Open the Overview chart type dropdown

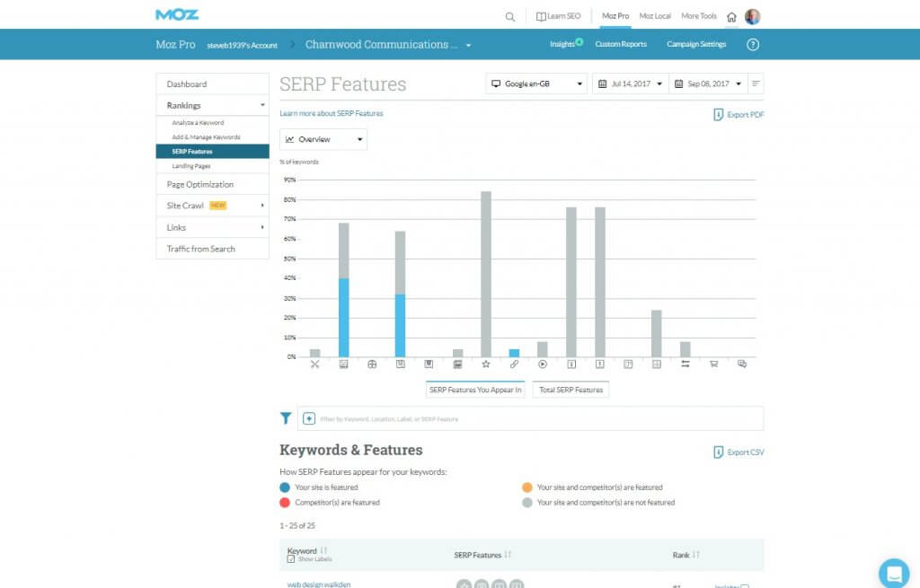pos(323,139)
